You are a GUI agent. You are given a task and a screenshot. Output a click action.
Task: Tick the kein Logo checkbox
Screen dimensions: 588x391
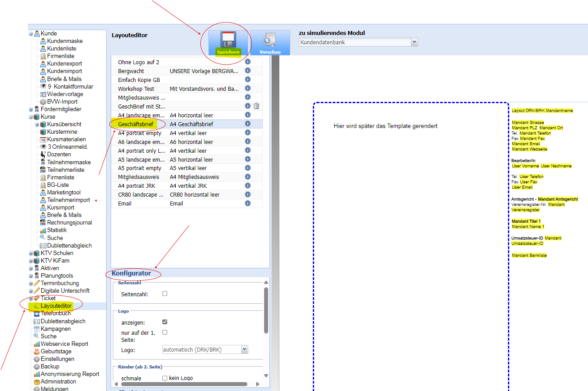pyautogui.click(x=165, y=378)
